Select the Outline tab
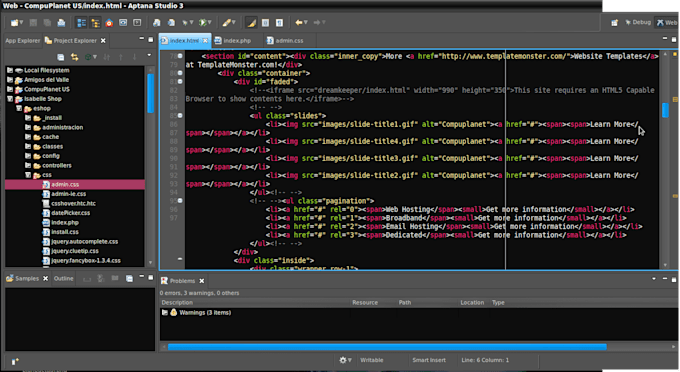Screen dimensions: 680x372 pos(63,278)
